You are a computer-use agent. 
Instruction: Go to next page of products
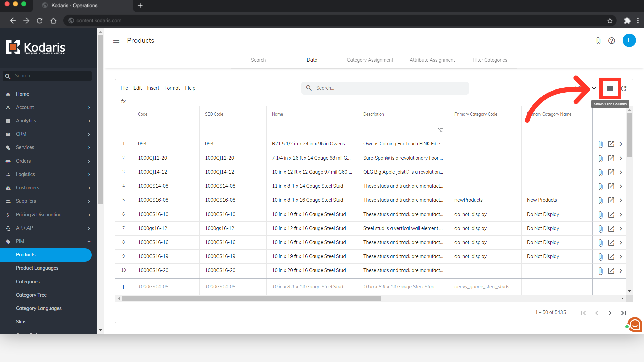point(610,313)
